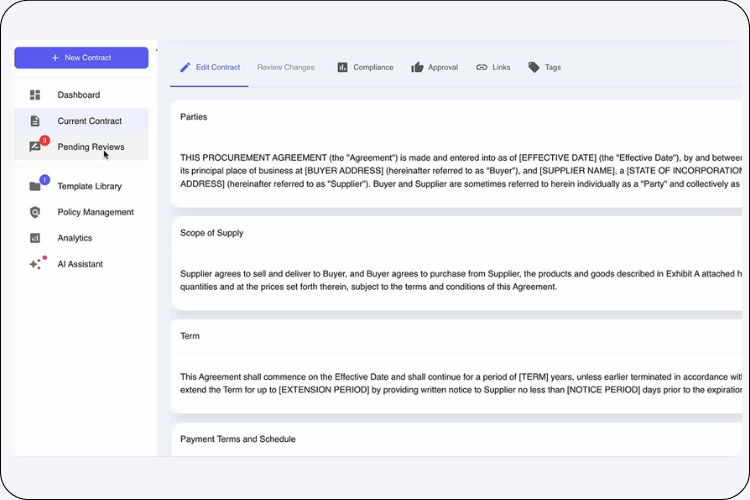Click the pencil icon on Edit Contract
This screenshot has height=500, width=750.
[185, 67]
